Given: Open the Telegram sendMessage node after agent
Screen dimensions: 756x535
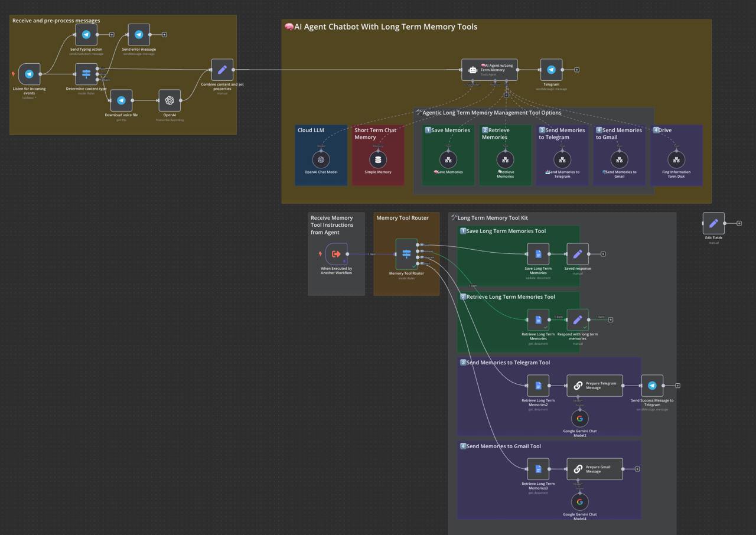Looking at the screenshot, I should pyautogui.click(x=551, y=70).
